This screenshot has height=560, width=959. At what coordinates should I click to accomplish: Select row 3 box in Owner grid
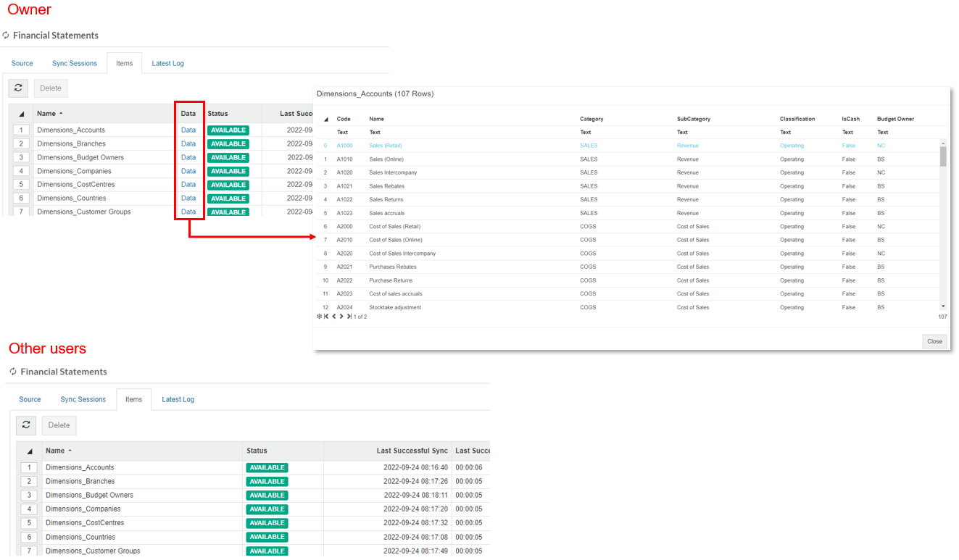pos(21,157)
